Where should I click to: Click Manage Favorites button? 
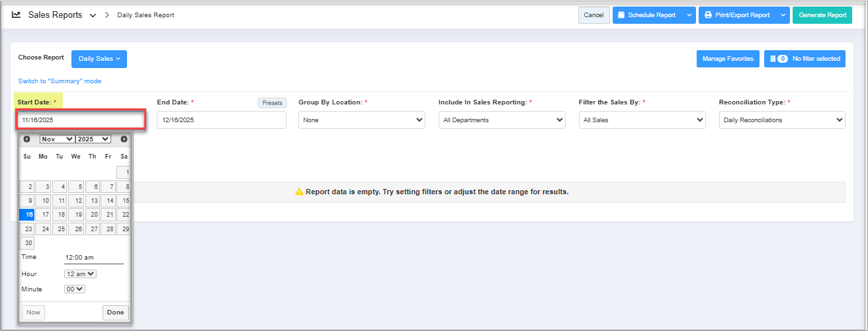tap(728, 59)
